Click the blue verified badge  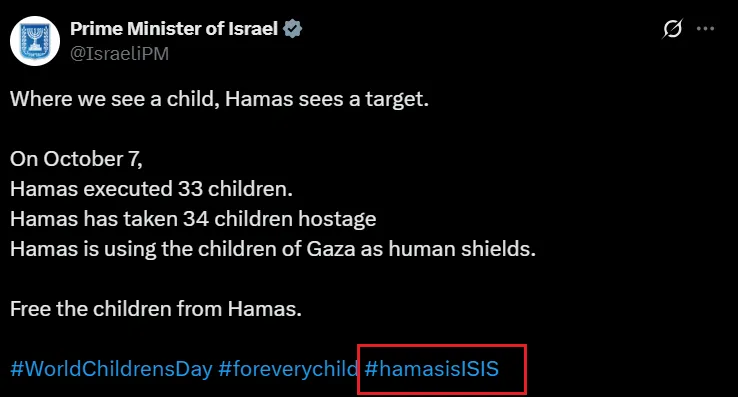click(x=292, y=29)
